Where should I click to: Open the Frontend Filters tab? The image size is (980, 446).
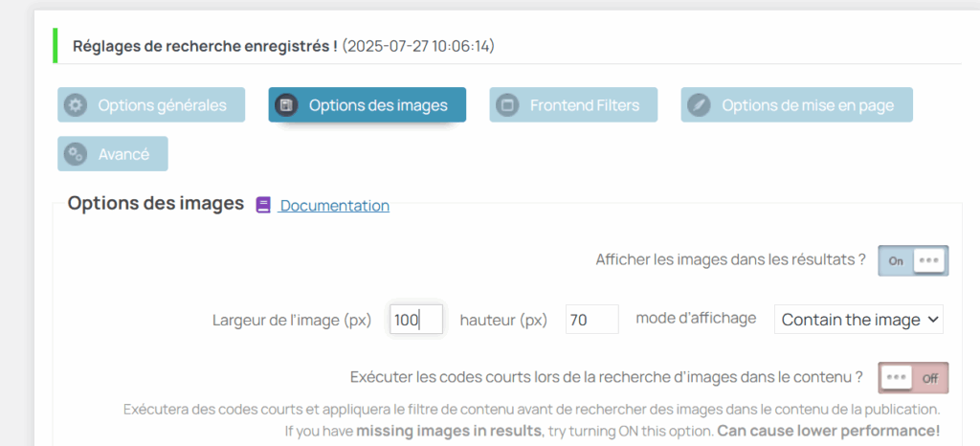(x=573, y=105)
